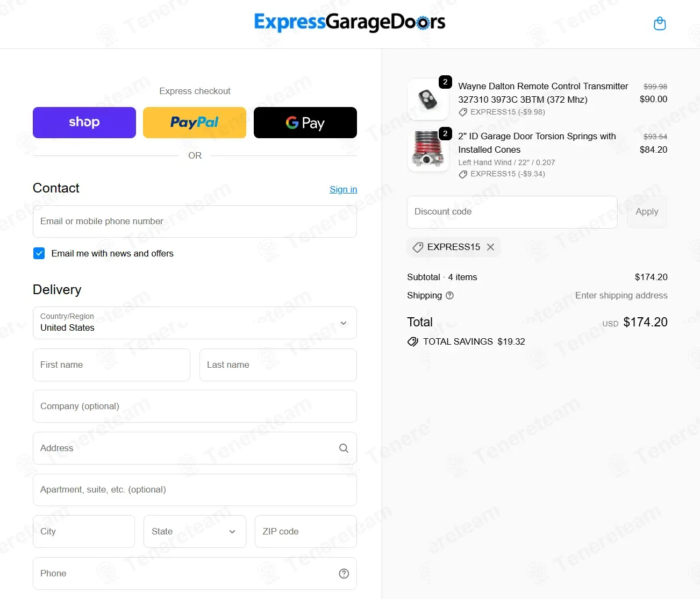Focus the Discount code field
Viewport: 700px width, 599px height.
(x=512, y=212)
